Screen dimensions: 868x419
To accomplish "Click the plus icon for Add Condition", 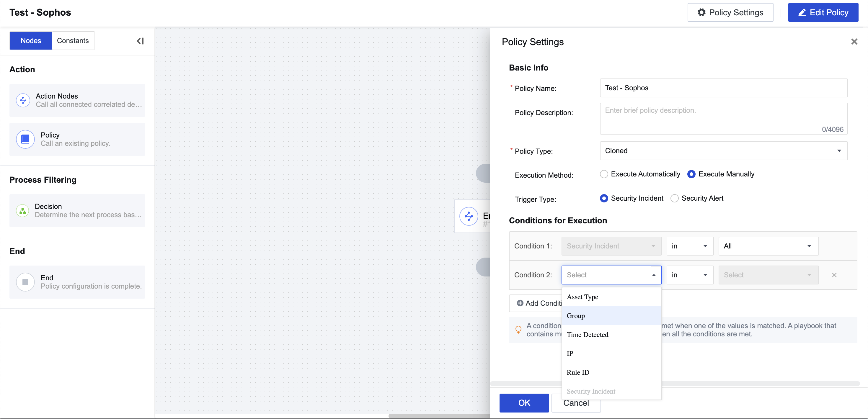I will (x=520, y=303).
